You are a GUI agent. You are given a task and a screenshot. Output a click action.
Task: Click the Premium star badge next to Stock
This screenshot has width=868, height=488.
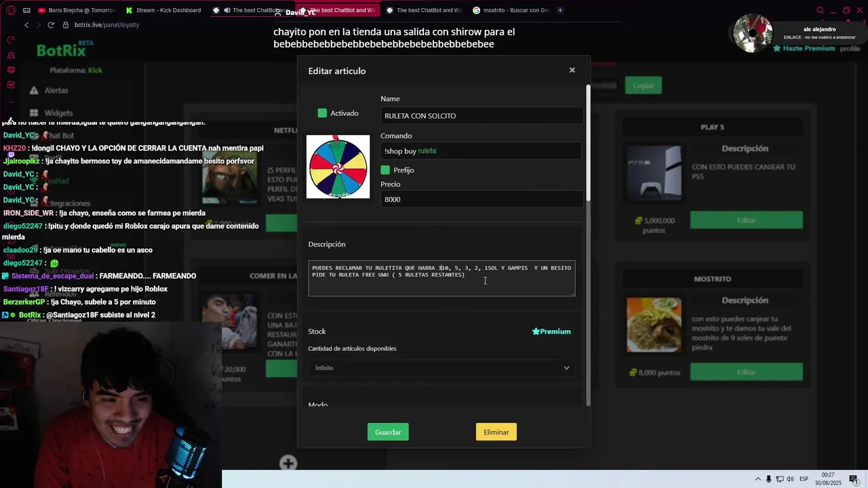pos(551,331)
